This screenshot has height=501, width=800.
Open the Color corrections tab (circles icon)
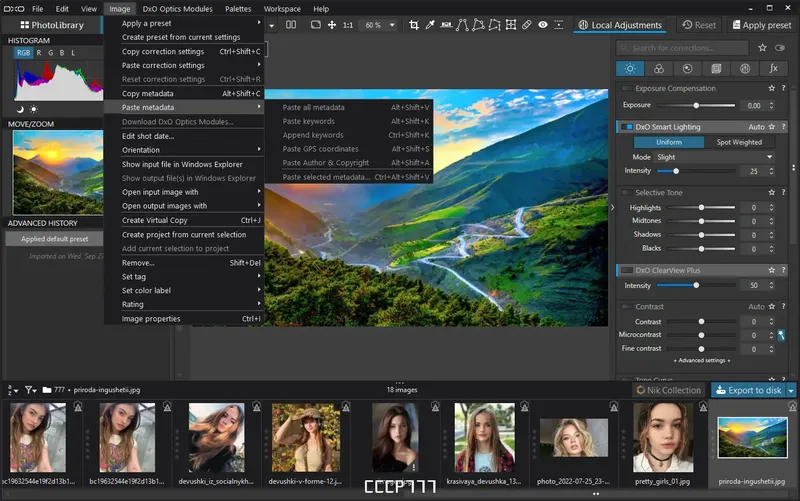[x=658, y=69]
